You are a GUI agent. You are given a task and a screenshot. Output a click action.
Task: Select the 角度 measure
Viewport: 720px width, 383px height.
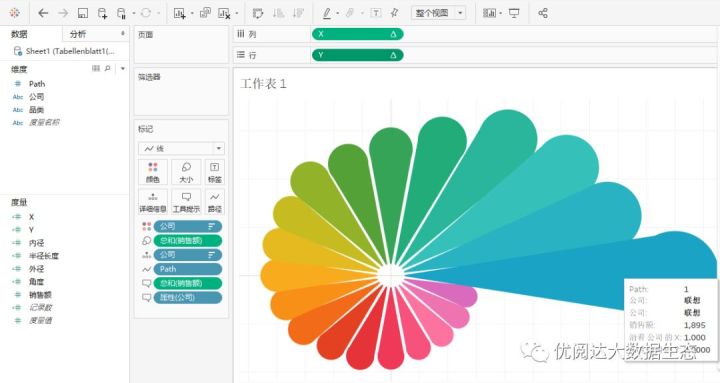(36, 282)
